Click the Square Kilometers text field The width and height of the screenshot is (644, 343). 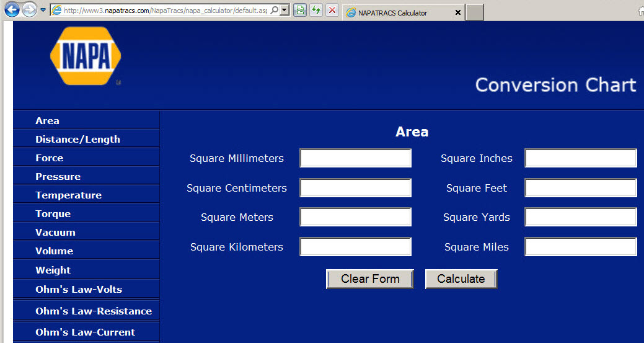(355, 247)
